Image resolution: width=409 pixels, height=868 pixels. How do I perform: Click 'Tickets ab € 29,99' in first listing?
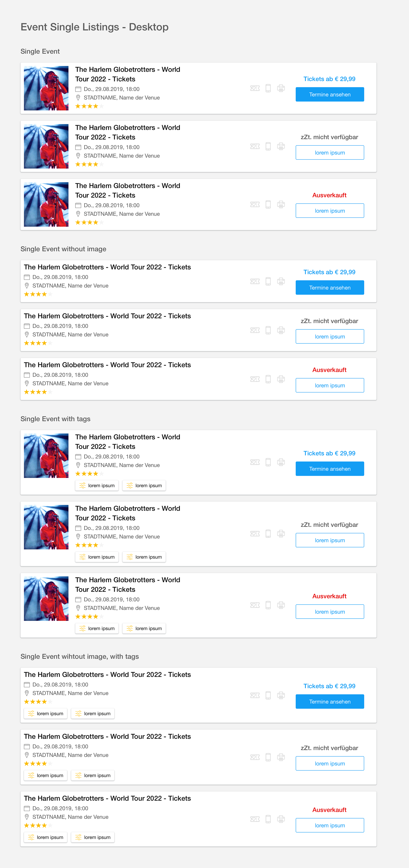[x=329, y=79]
